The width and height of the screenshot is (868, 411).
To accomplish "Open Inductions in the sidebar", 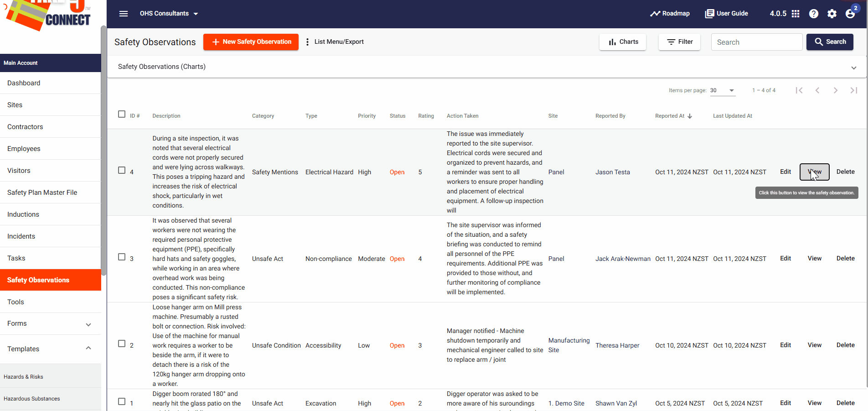I will pyautogui.click(x=50, y=214).
